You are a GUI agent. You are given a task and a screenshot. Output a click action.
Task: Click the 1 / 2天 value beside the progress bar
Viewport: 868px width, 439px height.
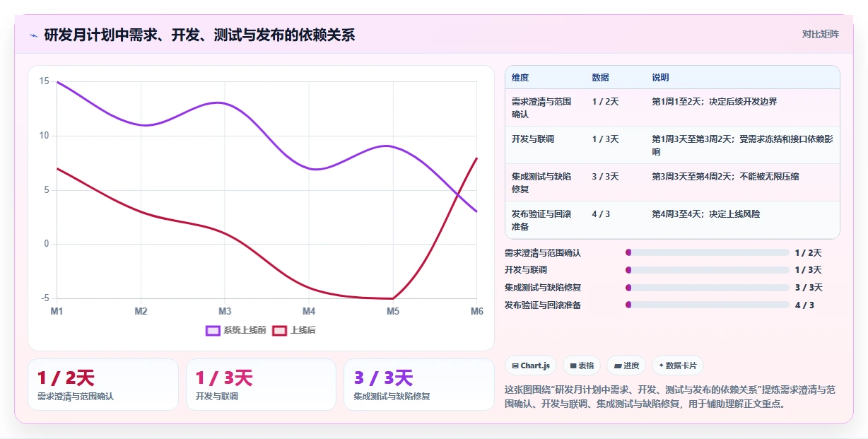click(808, 252)
